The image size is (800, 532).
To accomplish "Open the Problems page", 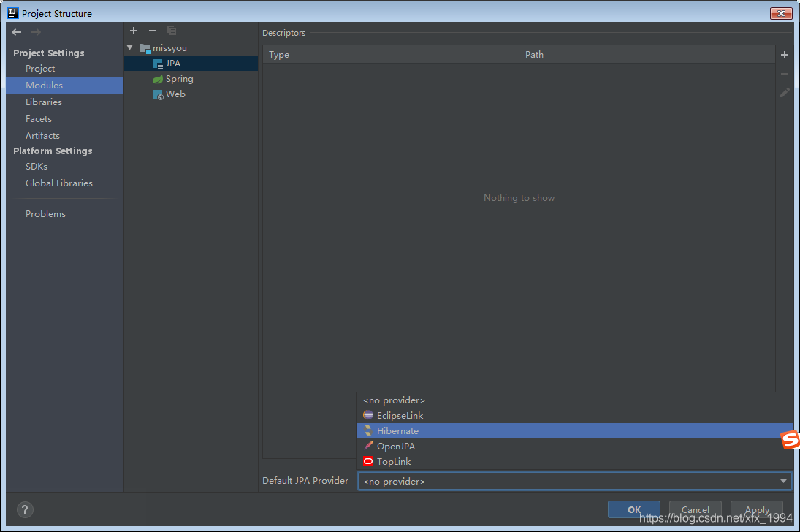I will tap(65, 214).
